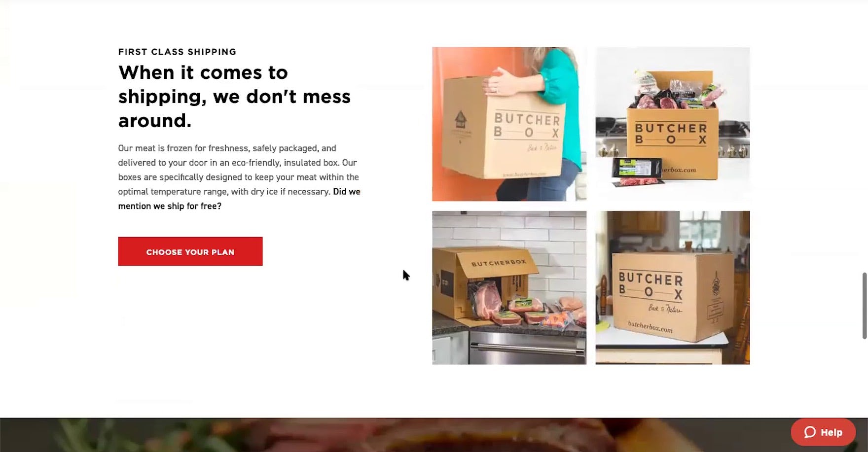Click the page's vertical scrollbar thumb
Viewport: 868px width, 452px height.
(x=864, y=306)
